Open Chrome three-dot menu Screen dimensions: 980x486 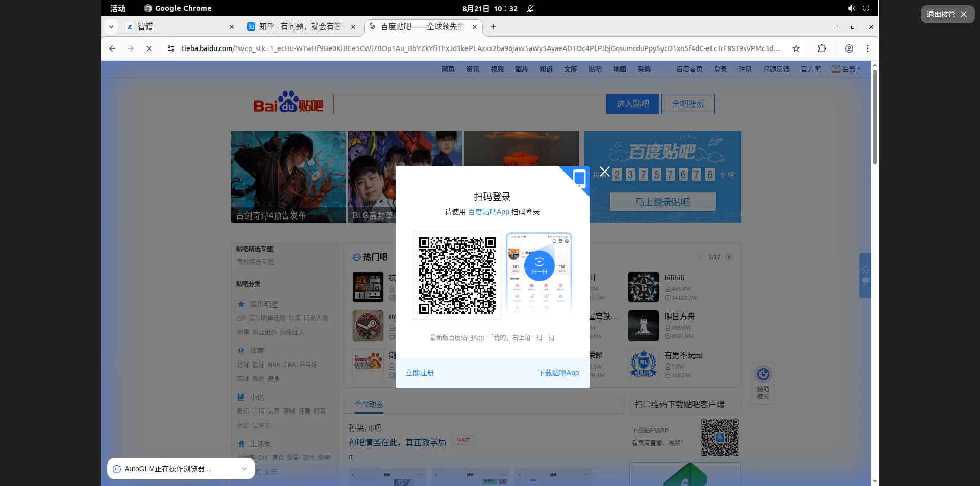coord(868,48)
